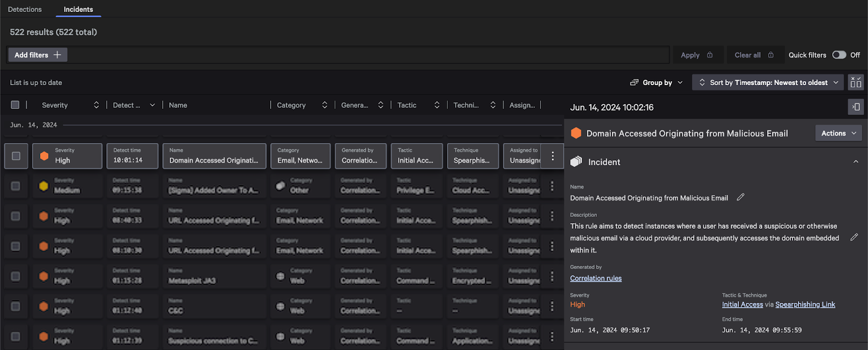Open the 08:10:30 row three-dot menu

pos(552,246)
